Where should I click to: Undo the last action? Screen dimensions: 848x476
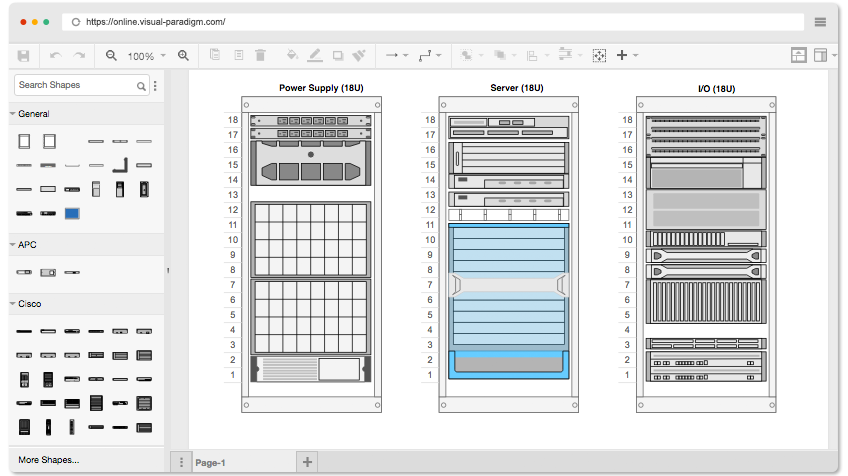tap(56, 56)
